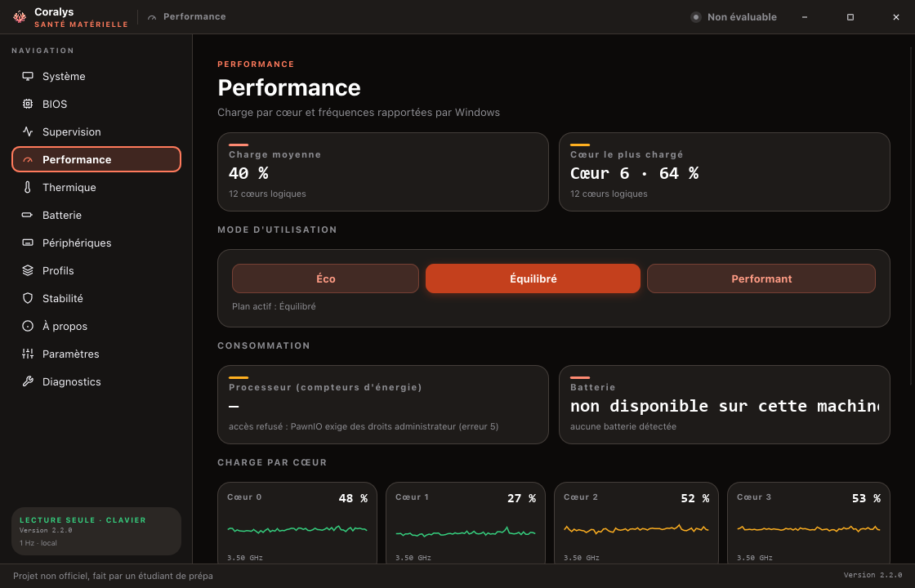Viewport: 915px width, 588px height.
Task: Minimize the Coralys window
Action: pos(805,17)
